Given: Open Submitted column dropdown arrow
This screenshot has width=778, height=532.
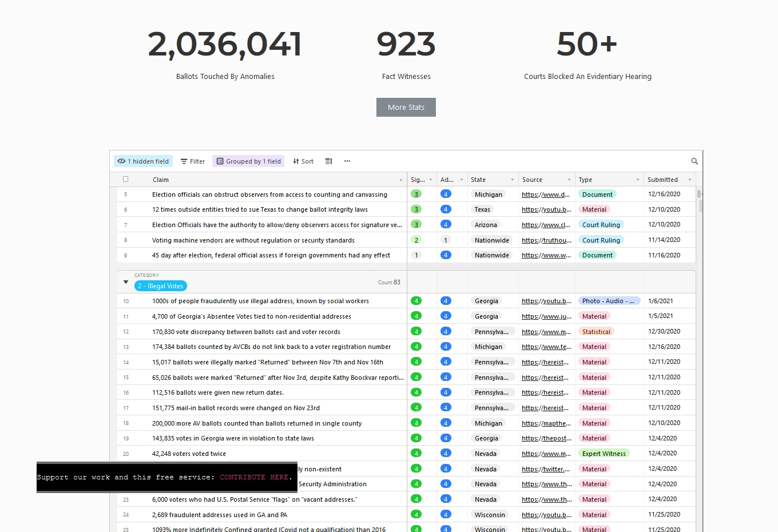Looking at the screenshot, I should pos(689,180).
